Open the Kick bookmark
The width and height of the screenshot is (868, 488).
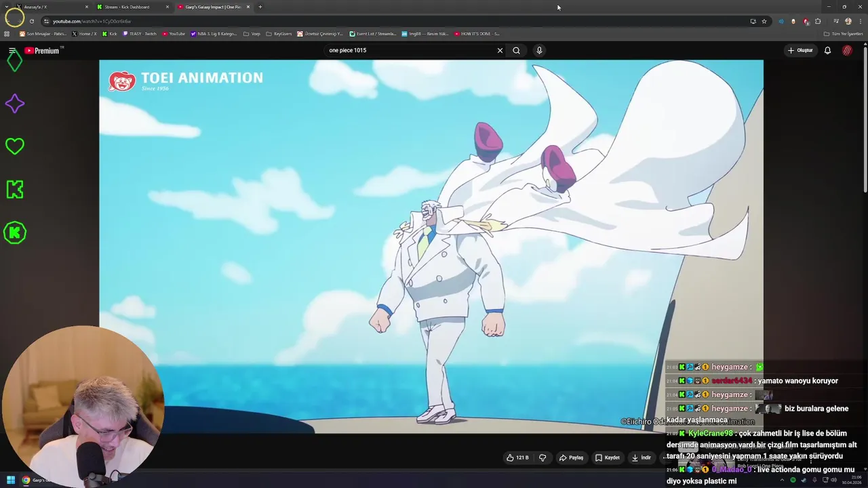point(110,34)
